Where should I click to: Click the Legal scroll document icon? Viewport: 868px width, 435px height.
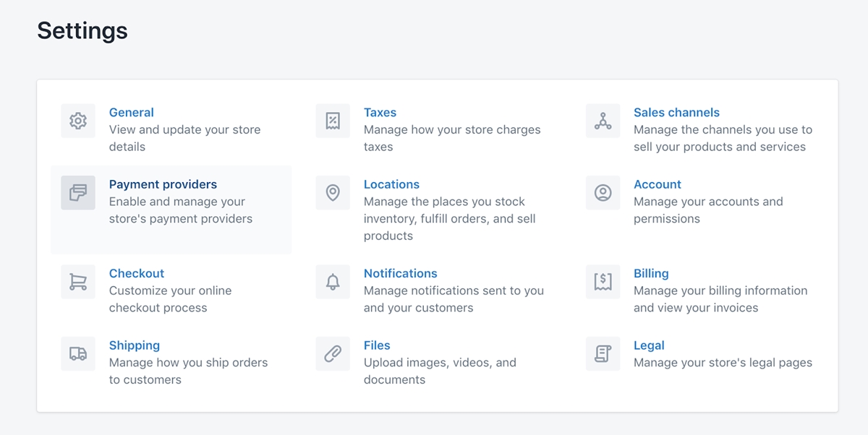603,354
